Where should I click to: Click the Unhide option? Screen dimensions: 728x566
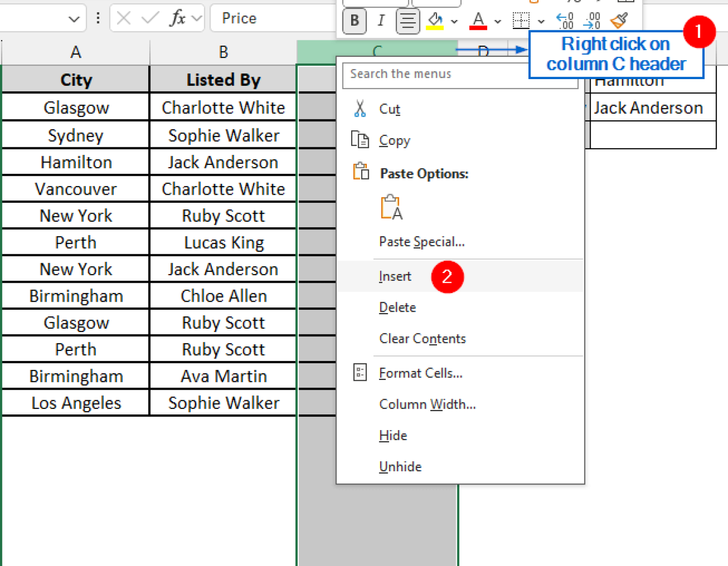click(400, 467)
